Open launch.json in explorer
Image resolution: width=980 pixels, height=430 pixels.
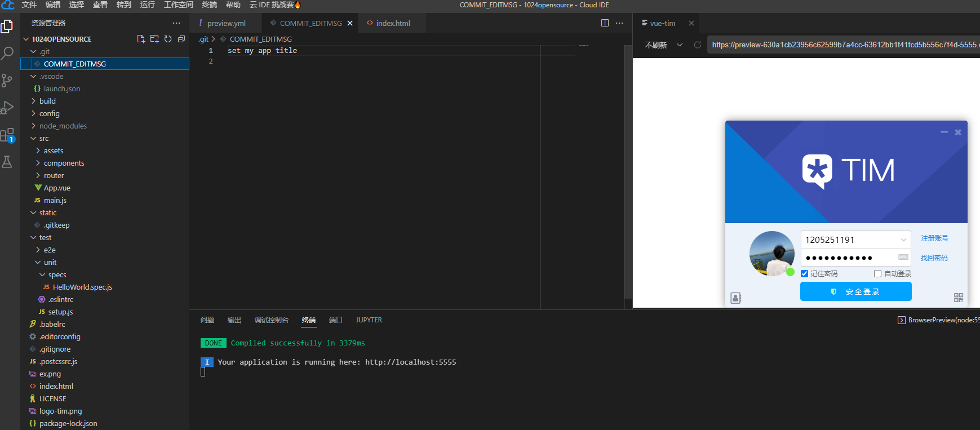tap(62, 88)
